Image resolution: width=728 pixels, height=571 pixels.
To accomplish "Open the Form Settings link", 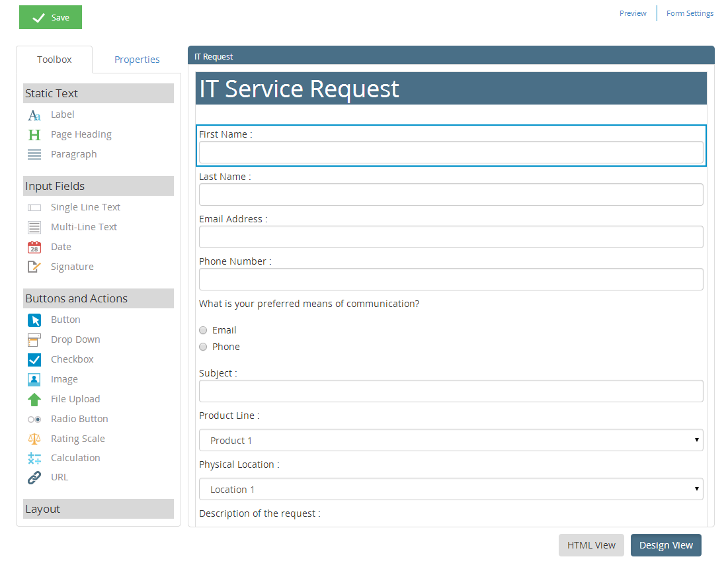I will click(690, 13).
